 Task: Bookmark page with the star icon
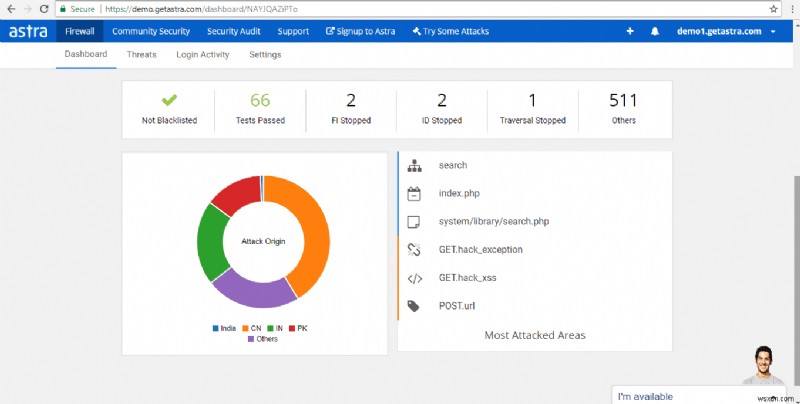tap(773, 9)
